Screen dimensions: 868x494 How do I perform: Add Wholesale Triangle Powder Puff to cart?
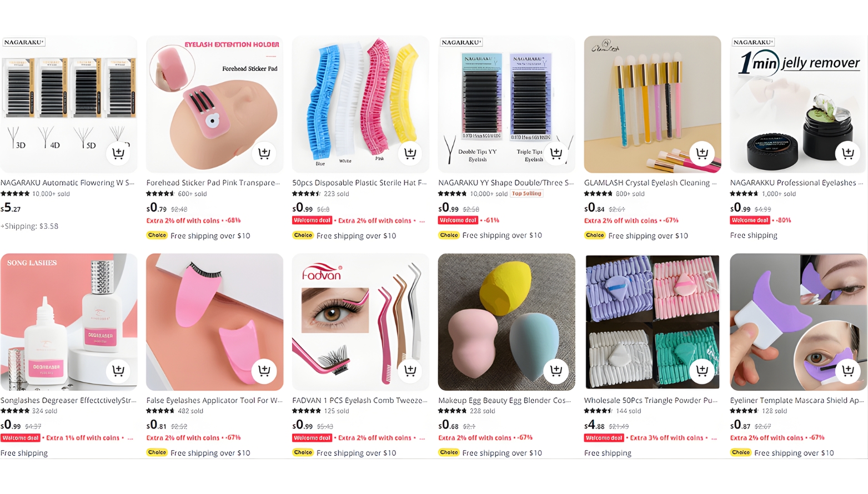click(x=702, y=370)
